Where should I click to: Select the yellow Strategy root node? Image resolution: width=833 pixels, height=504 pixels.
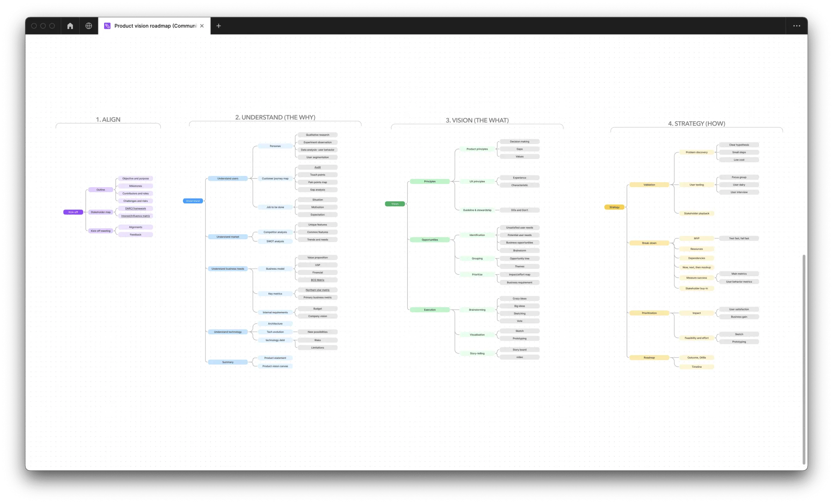614,207
